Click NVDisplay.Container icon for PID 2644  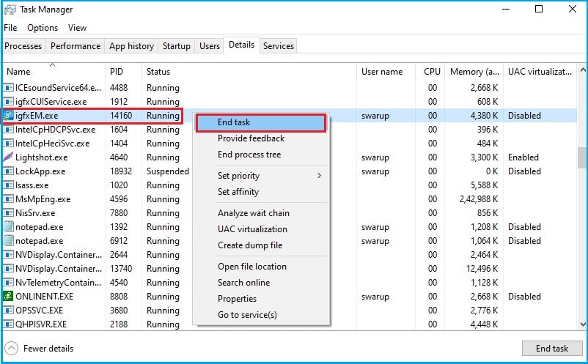[8, 255]
